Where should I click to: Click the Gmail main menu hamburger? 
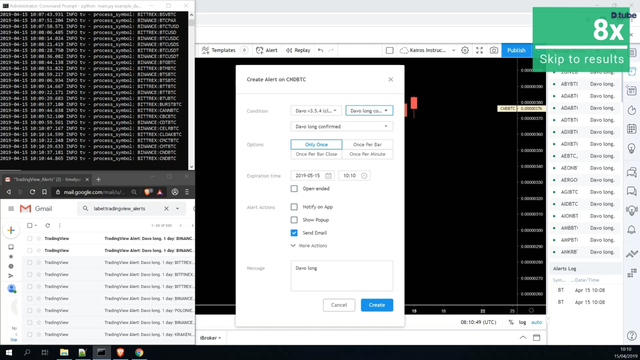click(11, 209)
